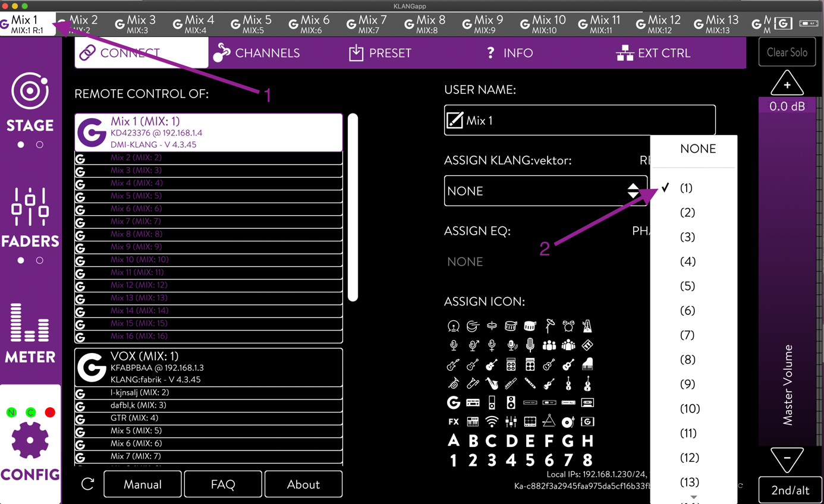
Task: Click the Clear Solo button
Action: point(787,52)
